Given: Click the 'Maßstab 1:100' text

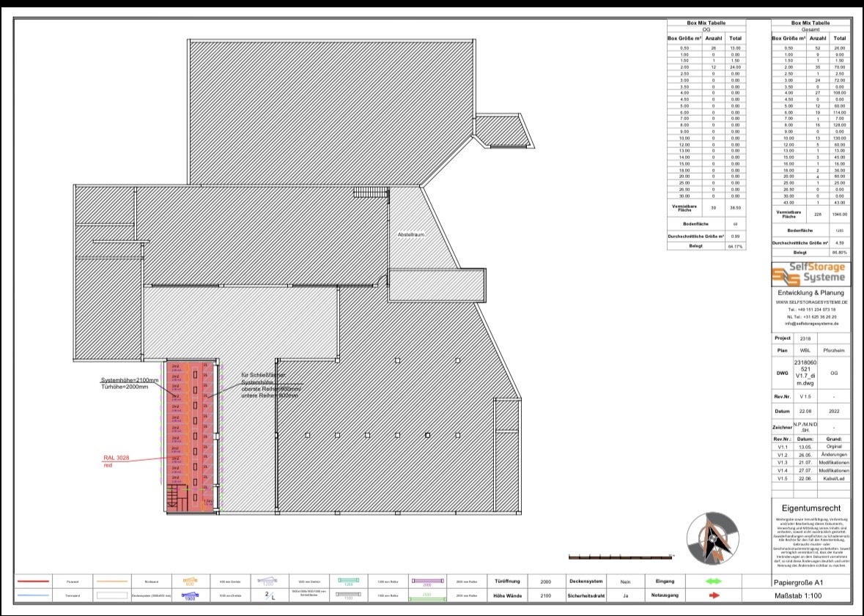Looking at the screenshot, I should coord(798,595).
